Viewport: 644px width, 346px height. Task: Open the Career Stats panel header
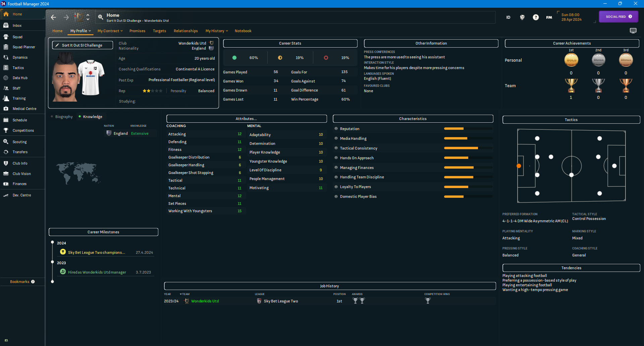click(290, 43)
